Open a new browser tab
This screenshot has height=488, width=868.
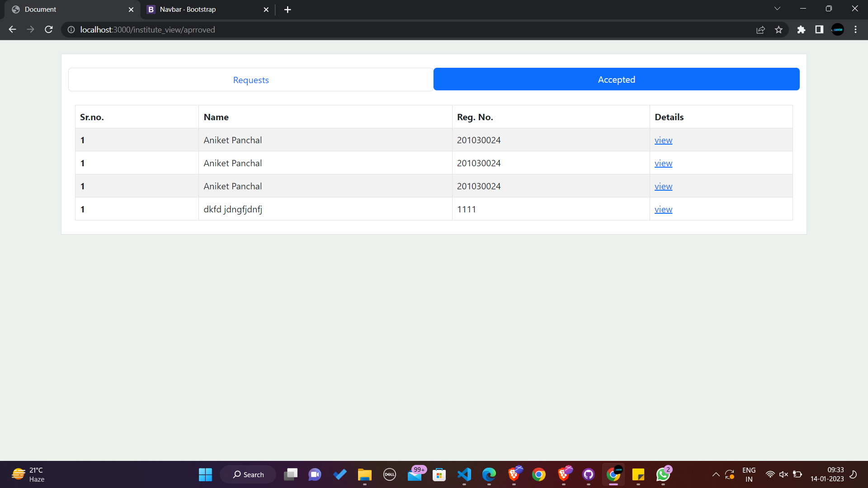coord(288,9)
